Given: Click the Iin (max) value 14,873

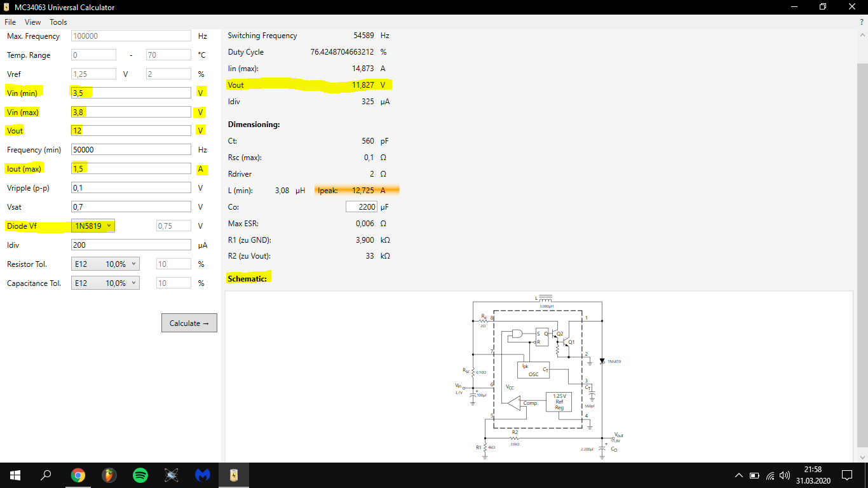Looking at the screenshot, I should pyautogui.click(x=363, y=69).
